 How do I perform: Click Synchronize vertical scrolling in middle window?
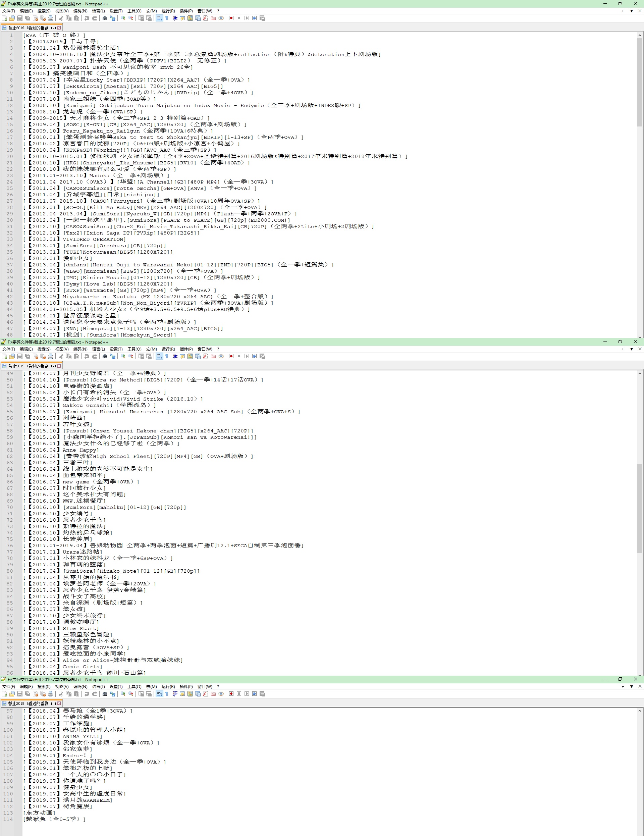[x=141, y=356]
